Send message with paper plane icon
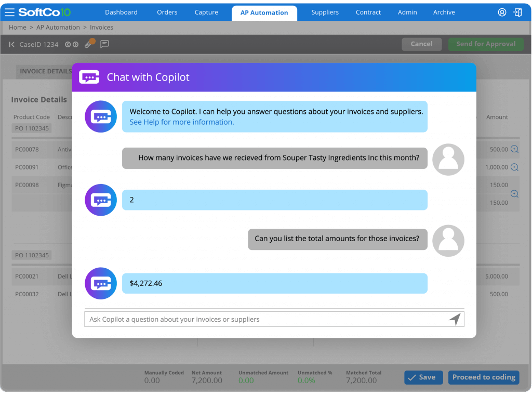The height and width of the screenshot is (394, 532). tap(455, 319)
